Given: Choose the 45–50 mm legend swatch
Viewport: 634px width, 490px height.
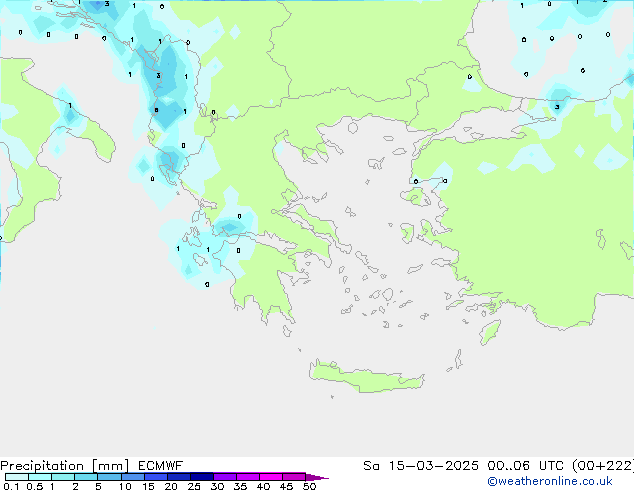Looking at the screenshot, I should [294, 477].
